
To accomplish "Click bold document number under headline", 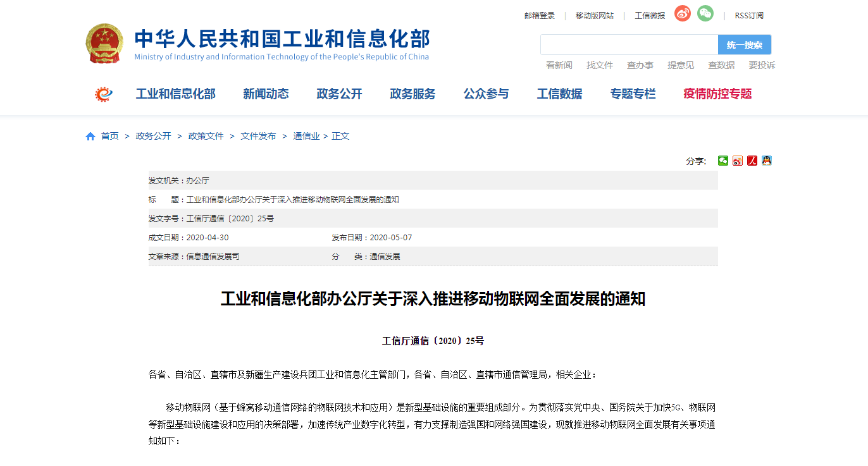I will pyautogui.click(x=433, y=341).
